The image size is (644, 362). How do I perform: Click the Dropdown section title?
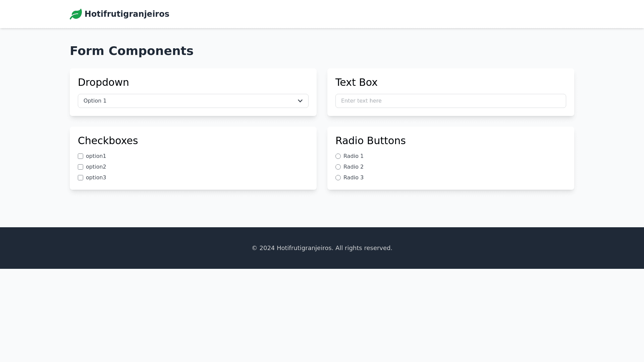click(103, 82)
